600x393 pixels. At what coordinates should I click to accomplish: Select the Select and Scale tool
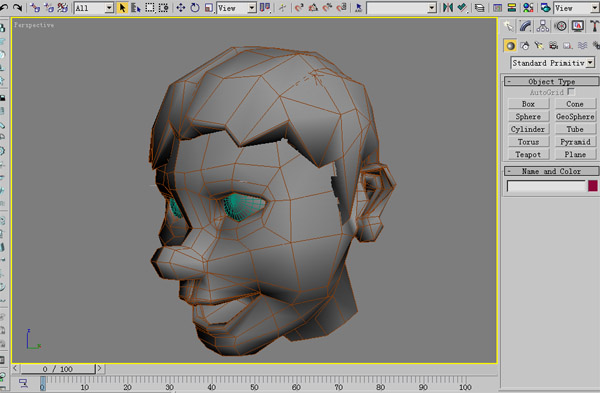pos(209,7)
